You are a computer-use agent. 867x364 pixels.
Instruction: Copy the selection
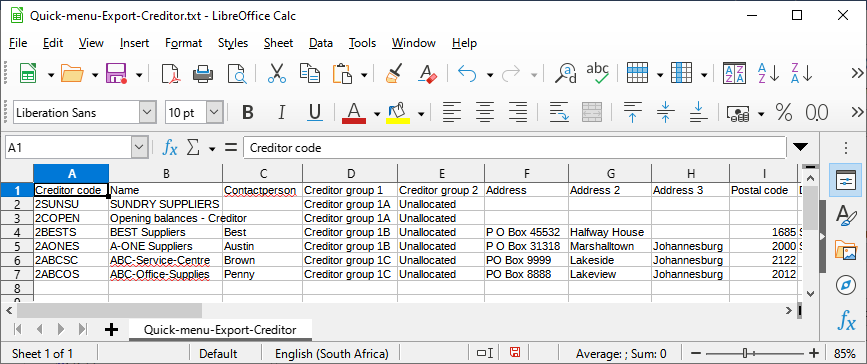coord(310,74)
